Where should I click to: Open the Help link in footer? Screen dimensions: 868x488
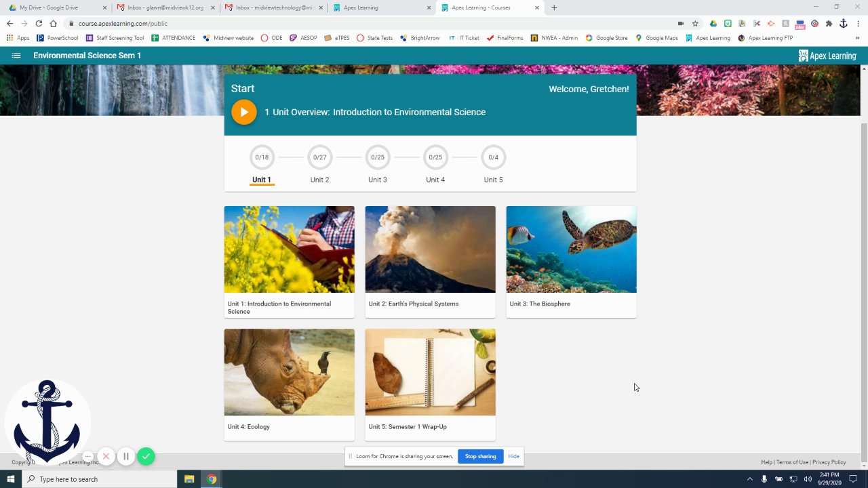tap(766, 462)
